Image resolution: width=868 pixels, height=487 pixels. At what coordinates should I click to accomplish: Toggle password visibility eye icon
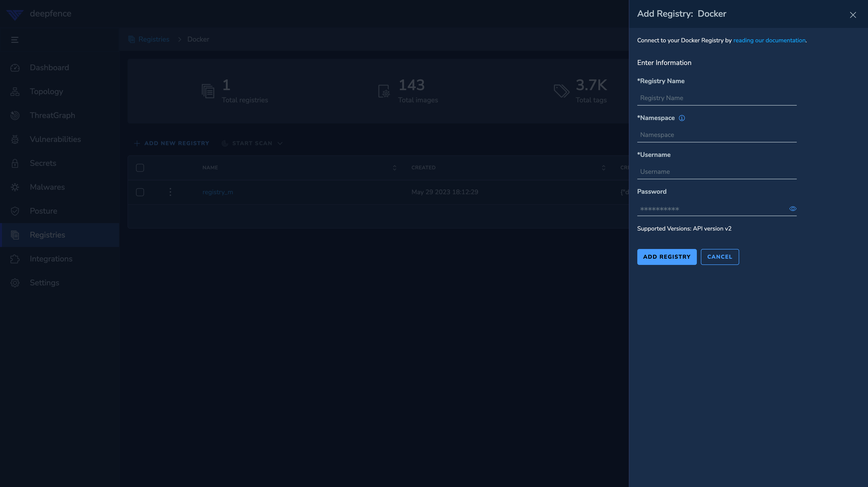point(793,209)
